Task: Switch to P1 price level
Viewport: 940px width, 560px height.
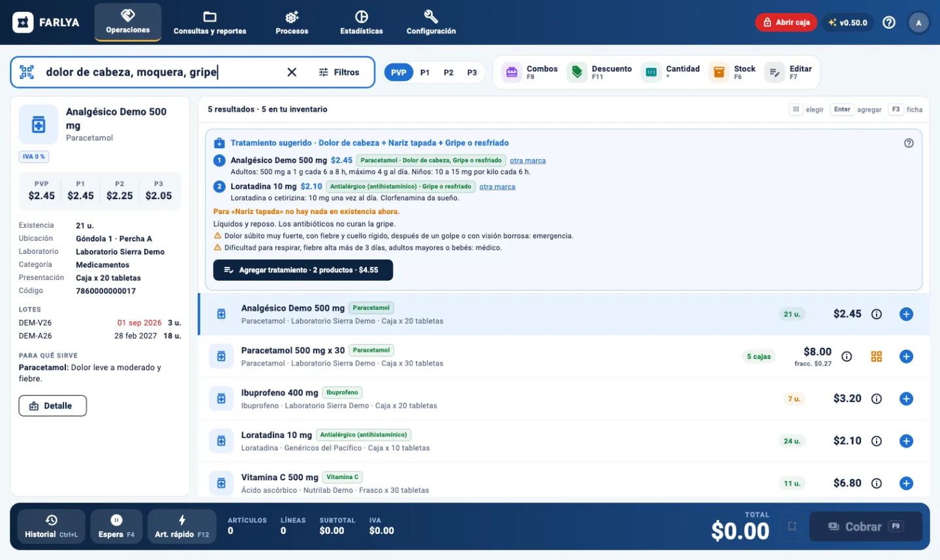Action: click(425, 72)
